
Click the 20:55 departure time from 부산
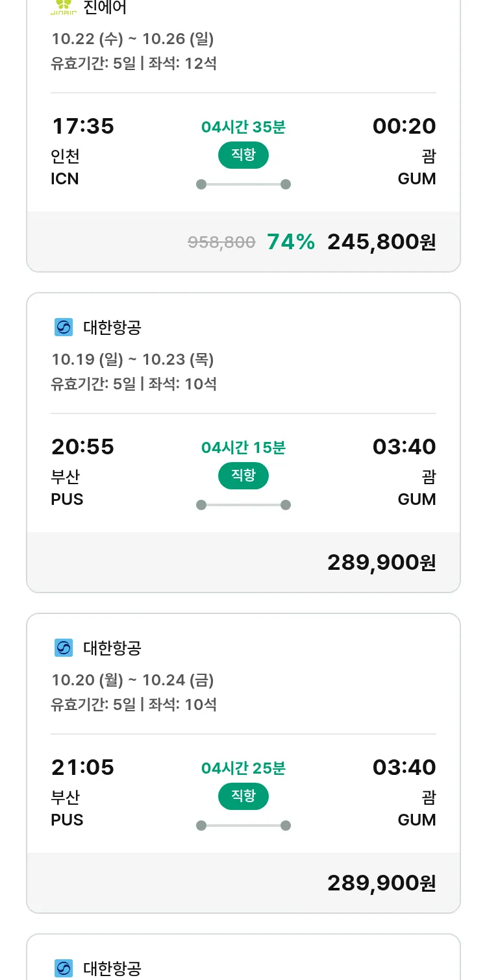pyautogui.click(x=82, y=447)
